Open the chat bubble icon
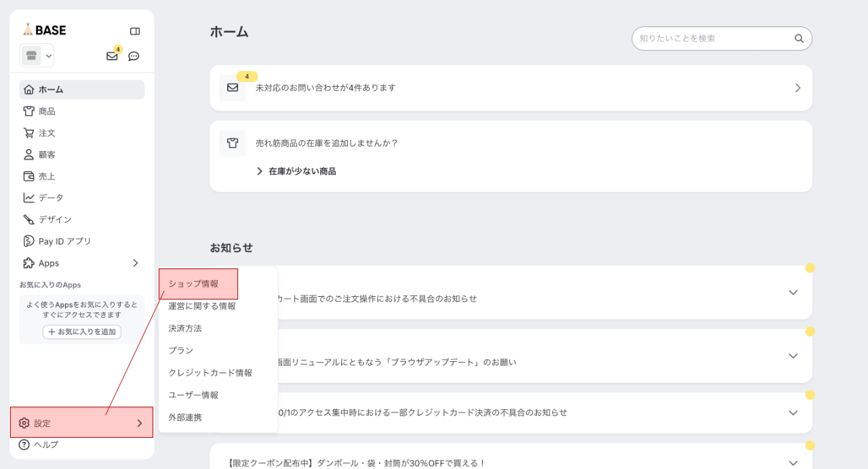Image resolution: width=868 pixels, height=469 pixels. click(x=134, y=56)
